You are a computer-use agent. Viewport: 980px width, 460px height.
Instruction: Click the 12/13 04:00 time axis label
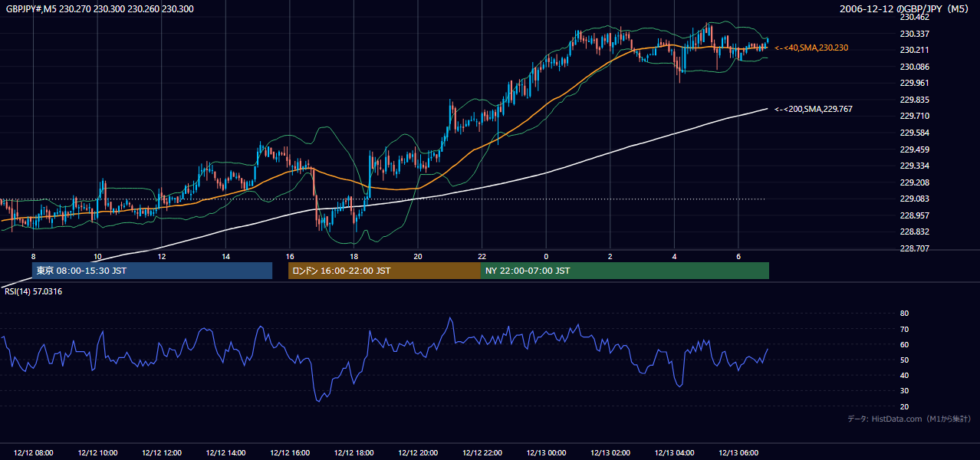(x=674, y=453)
